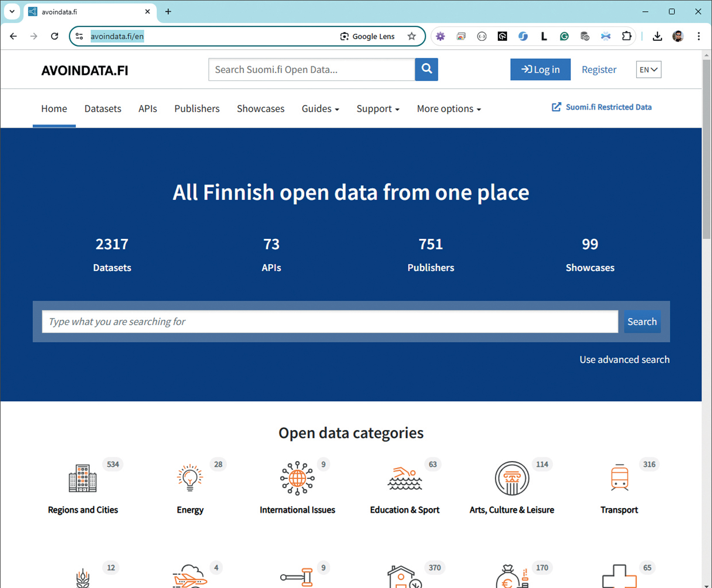Click the Regions and Cities category icon
Viewport: 712px width, 588px height.
tap(82, 478)
